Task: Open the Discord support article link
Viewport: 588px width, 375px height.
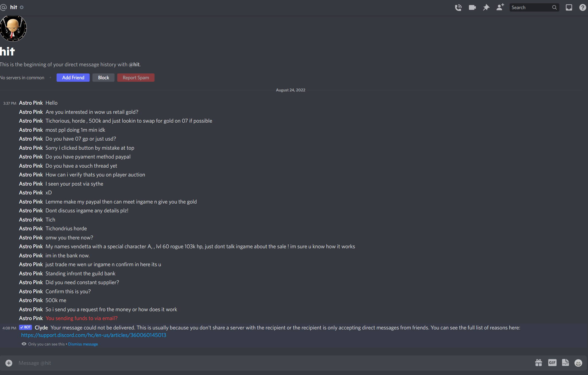Action: (x=94, y=335)
